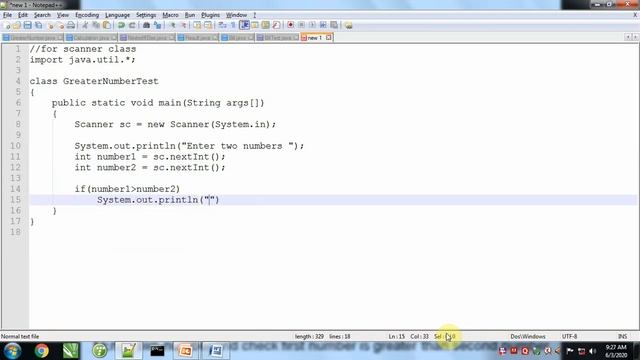Open the Macro menu
The width and height of the screenshot is (640, 360).
coord(170,15)
